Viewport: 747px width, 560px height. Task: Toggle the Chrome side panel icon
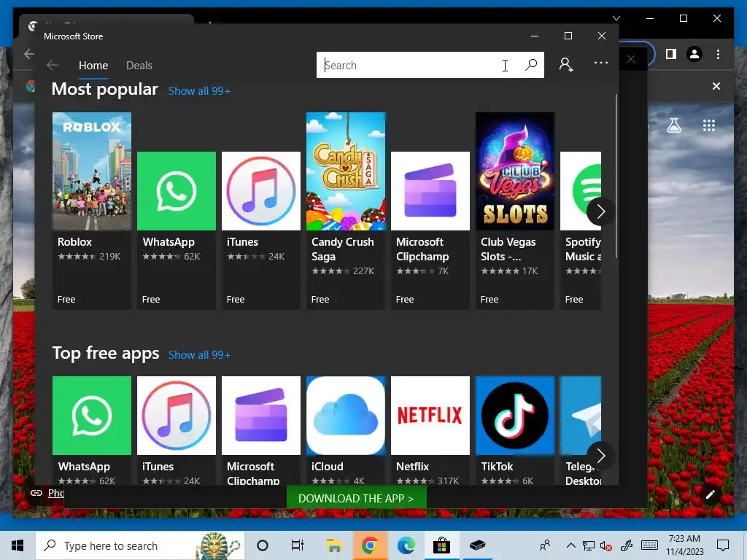coord(671,54)
